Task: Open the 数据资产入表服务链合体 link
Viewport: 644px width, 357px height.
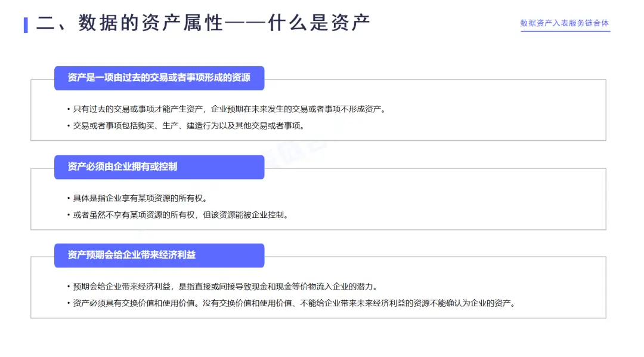Action: (565, 23)
